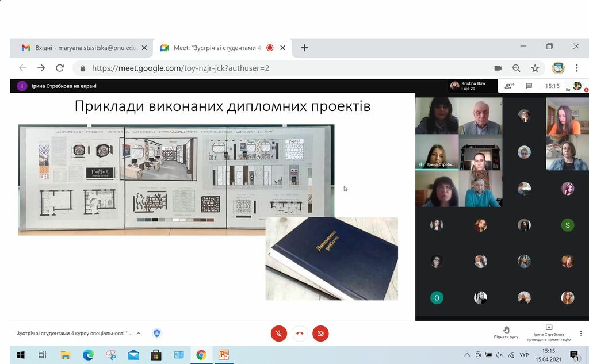This screenshot has width=589, height=364.
Task: Open the zoom search icon in address bar
Action: 517,68
